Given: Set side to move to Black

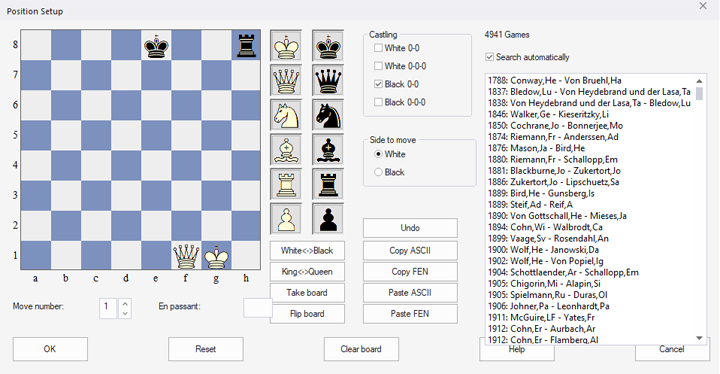Looking at the screenshot, I should [378, 172].
